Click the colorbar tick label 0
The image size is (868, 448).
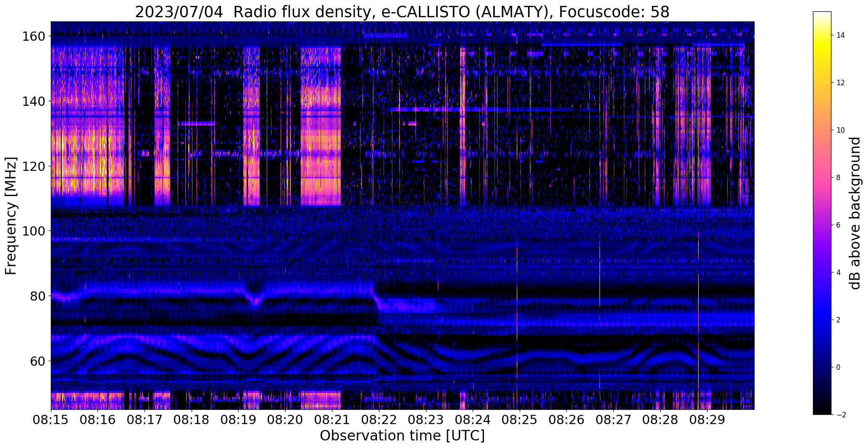coord(839,367)
